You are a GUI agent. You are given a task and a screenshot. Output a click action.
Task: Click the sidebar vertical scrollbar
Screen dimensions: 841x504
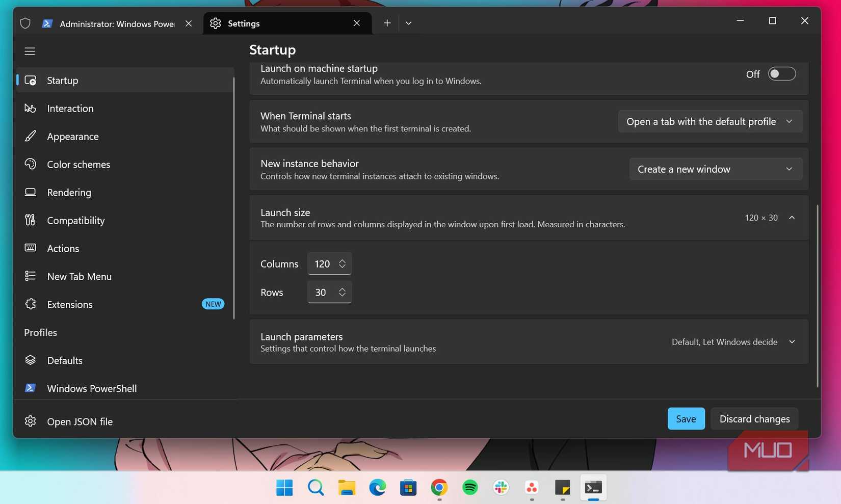234,198
